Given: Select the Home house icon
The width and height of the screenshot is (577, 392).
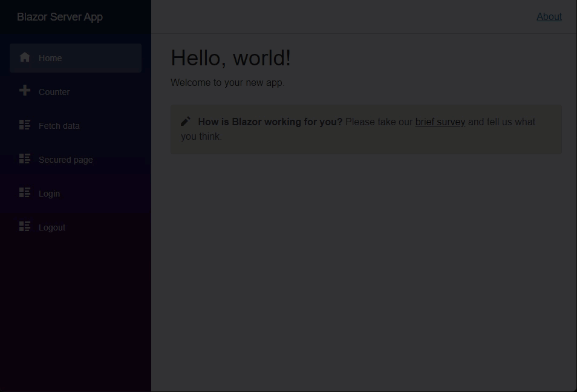Looking at the screenshot, I should click(25, 57).
